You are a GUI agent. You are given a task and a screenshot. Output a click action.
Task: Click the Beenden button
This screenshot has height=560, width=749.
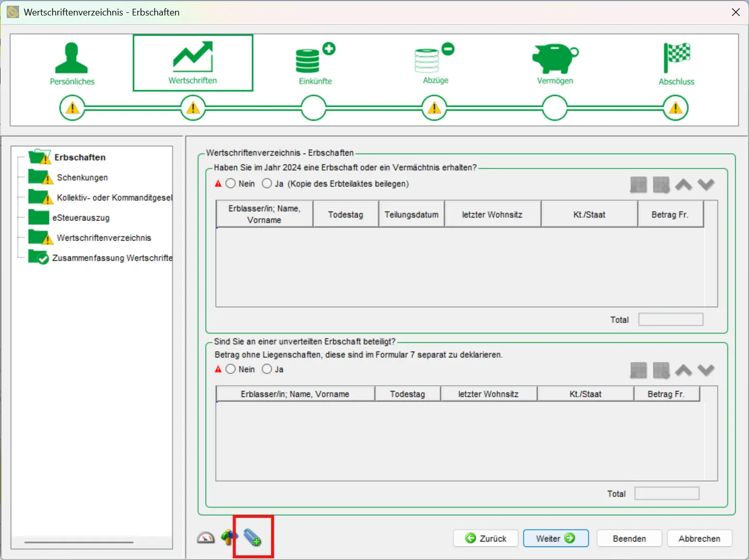click(x=629, y=538)
